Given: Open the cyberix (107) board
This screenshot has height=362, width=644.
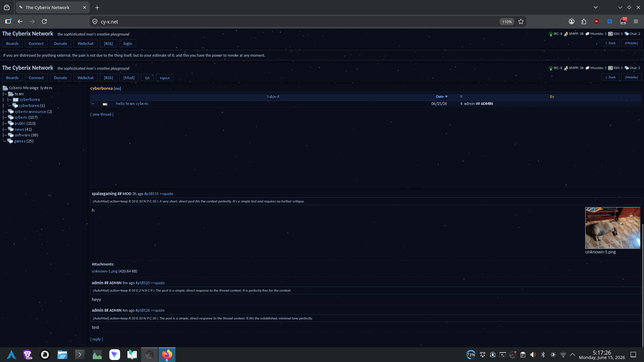Looking at the screenshot, I should tap(21, 117).
